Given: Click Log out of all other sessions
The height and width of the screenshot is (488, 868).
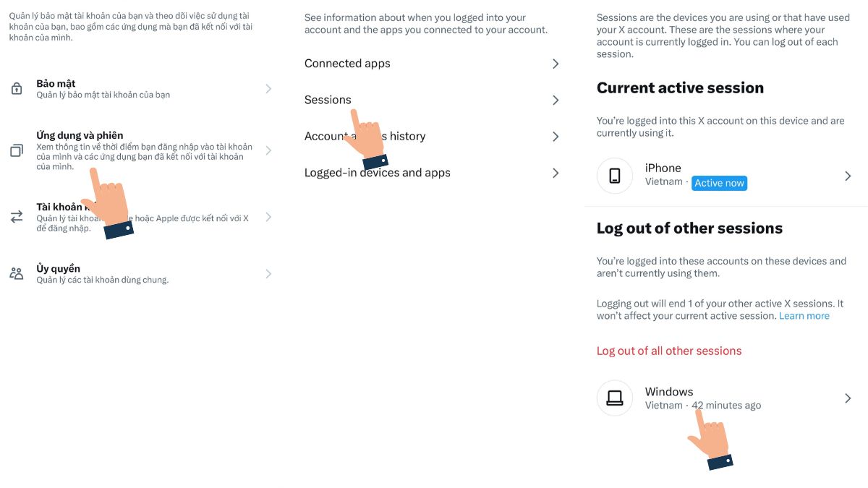Looking at the screenshot, I should [x=669, y=351].
